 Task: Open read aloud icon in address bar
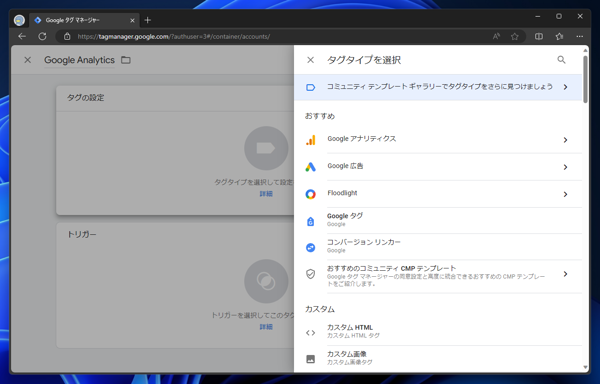(496, 36)
